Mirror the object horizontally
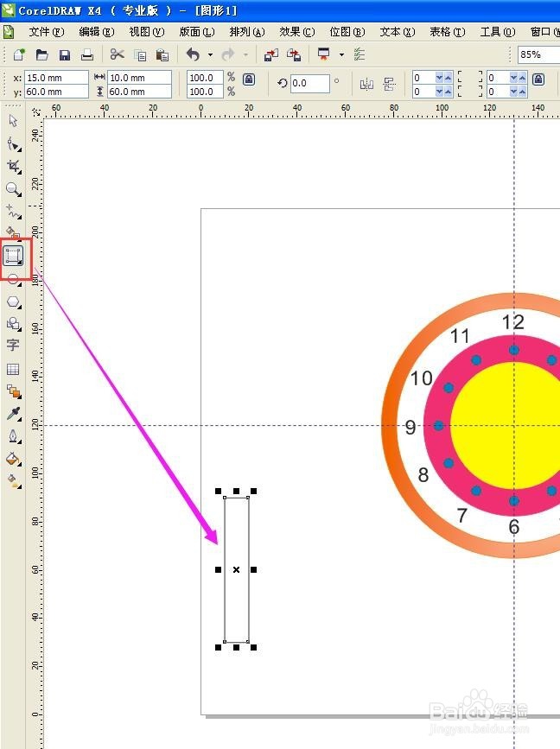Viewport: 560px width, 749px height. [x=366, y=85]
